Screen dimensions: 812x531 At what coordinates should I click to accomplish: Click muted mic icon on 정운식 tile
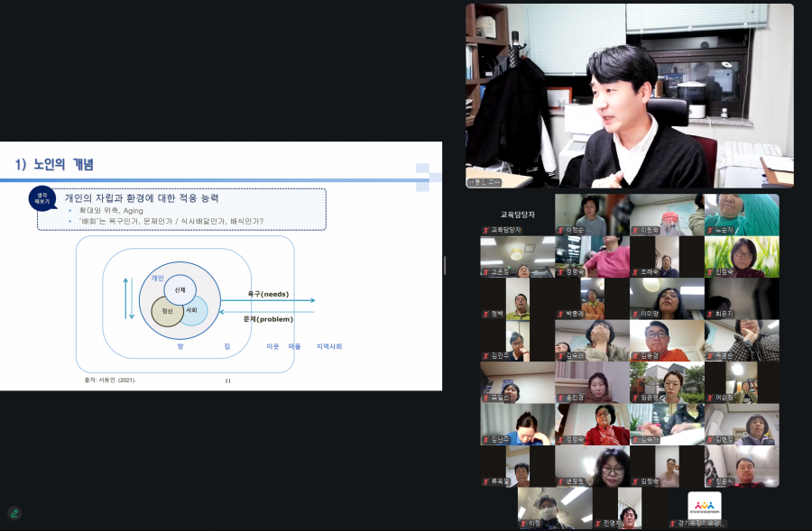click(710, 481)
